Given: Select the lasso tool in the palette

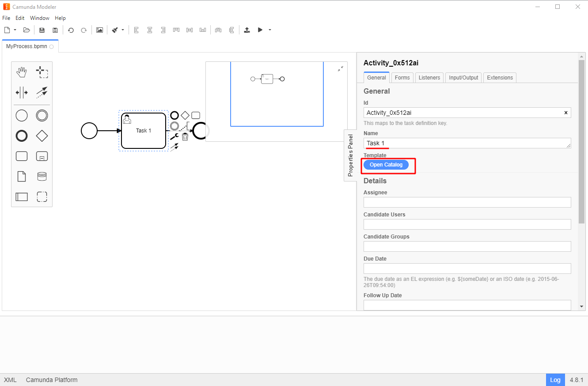Looking at the screenshot, I should coord(42,72).
